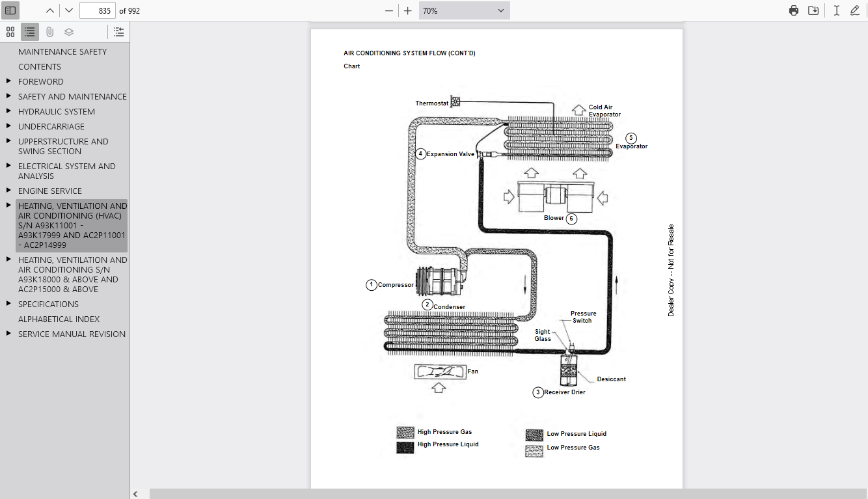Expand the UNDERCARRIAGE outline section
Viewport: 868px width, 499px height.
pyautogui.click(x=8, y=126)
